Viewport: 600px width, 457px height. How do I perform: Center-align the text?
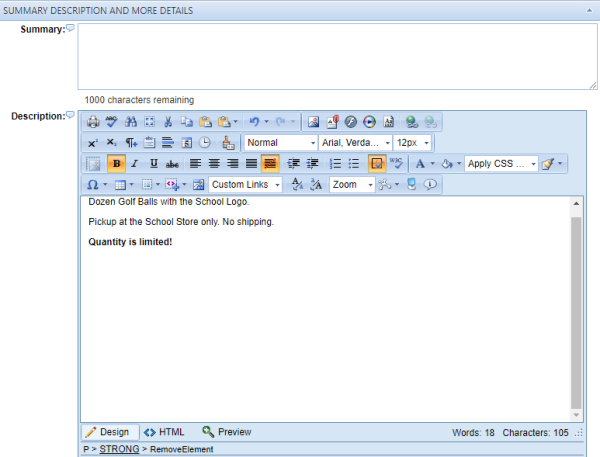pos(214,164)
